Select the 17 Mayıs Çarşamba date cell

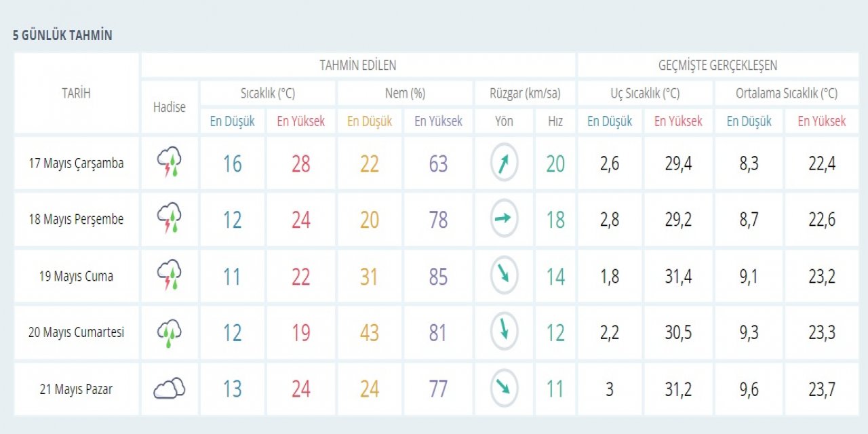(76, 163)
